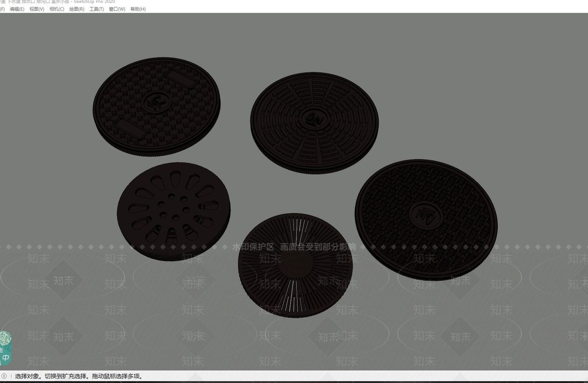The width and height of the screenshot is (588, 383).
Task: Open the 工具(T) menu
Action: 96,9
